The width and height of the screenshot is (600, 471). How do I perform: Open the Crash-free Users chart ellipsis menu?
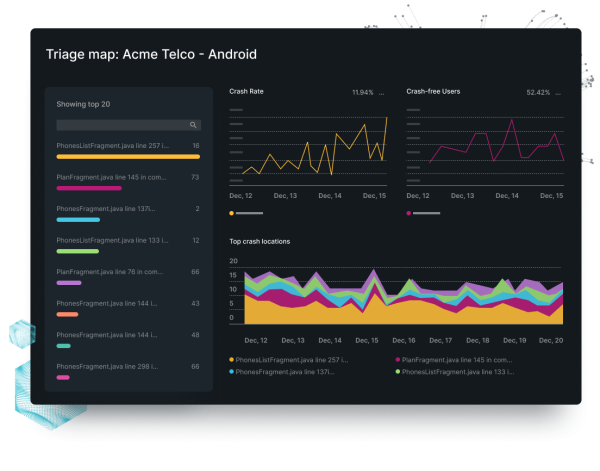559,92
